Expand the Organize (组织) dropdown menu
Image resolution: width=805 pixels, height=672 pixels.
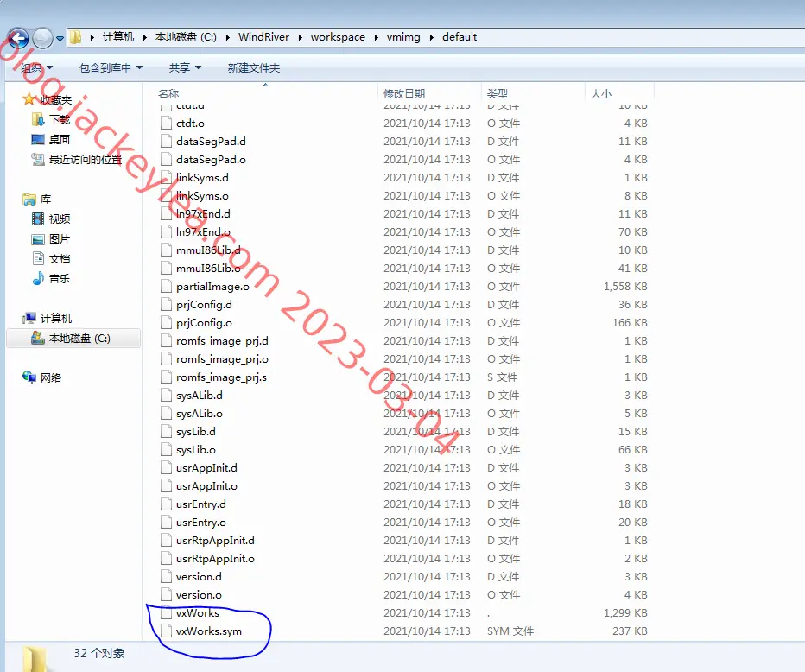pyautogui.click(x=36, y=67)
